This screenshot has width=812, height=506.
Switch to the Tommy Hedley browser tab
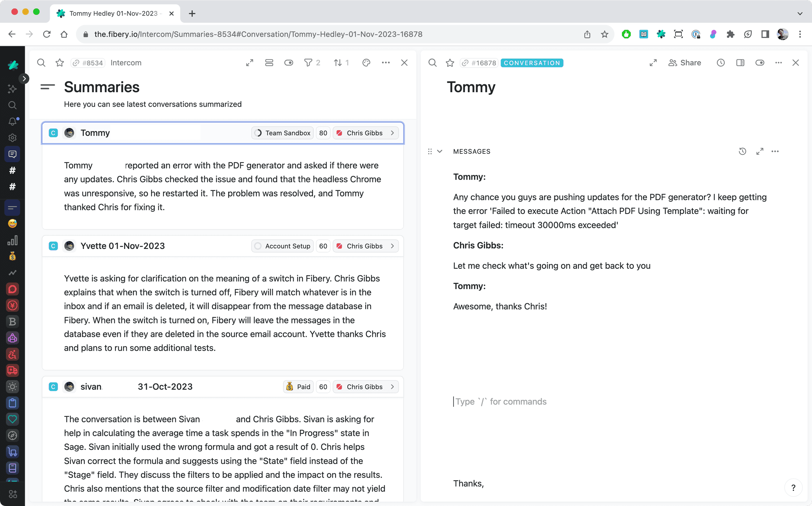click(x=114, y=13)
